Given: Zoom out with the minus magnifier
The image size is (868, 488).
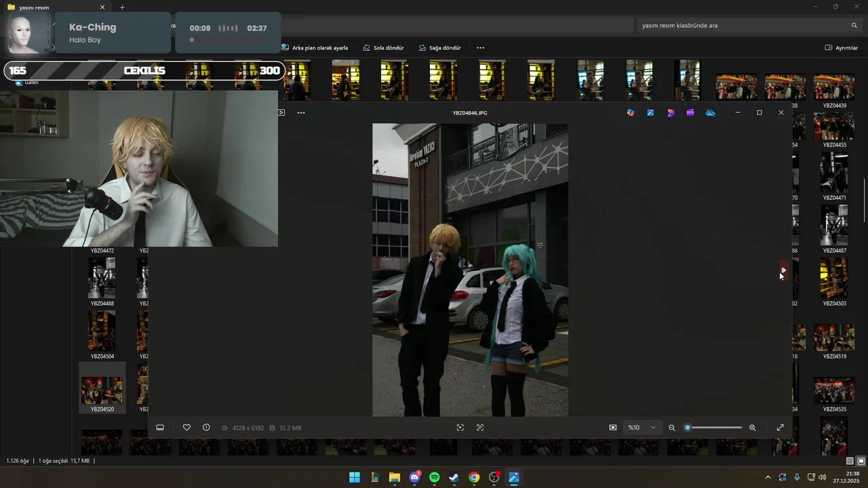Looking at the screenshot, I should (x=672, y=428).
